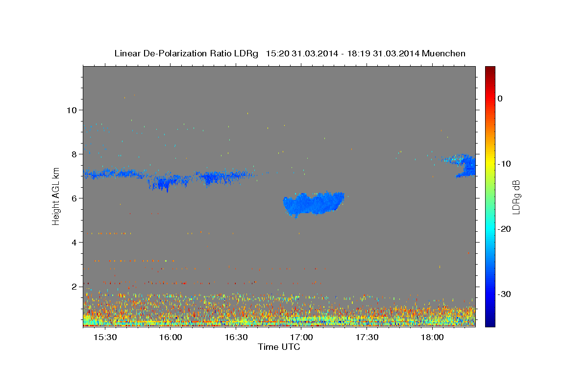The width and height of the screenshot is (588, 392).
Task: Click the colorbar value -30 label
Action: pyautogui.click(x=504, y=294)
